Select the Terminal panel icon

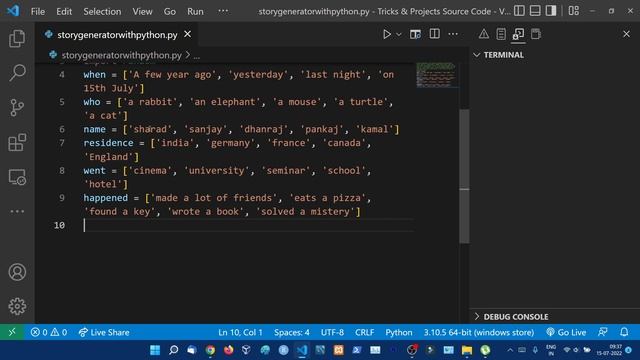(518, 34)
